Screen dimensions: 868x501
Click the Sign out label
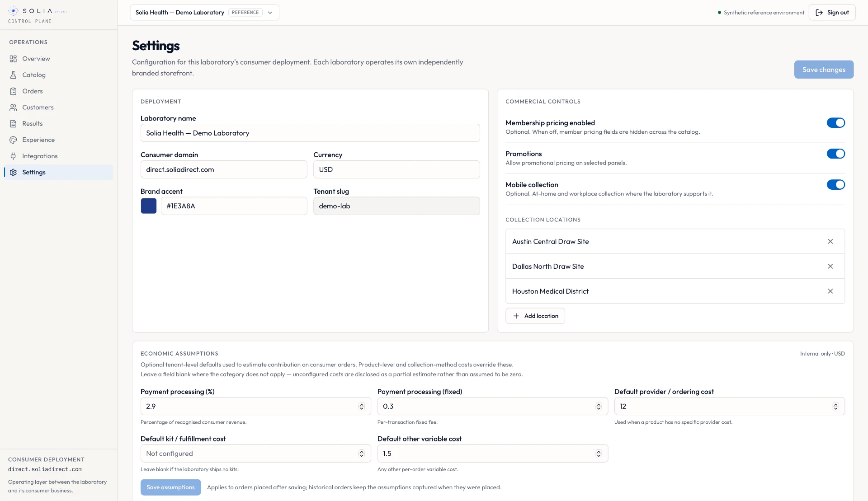[x=838, y=13]
